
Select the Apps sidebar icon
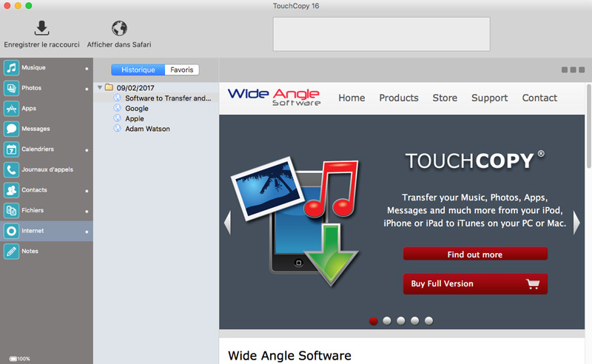(11, 108)
